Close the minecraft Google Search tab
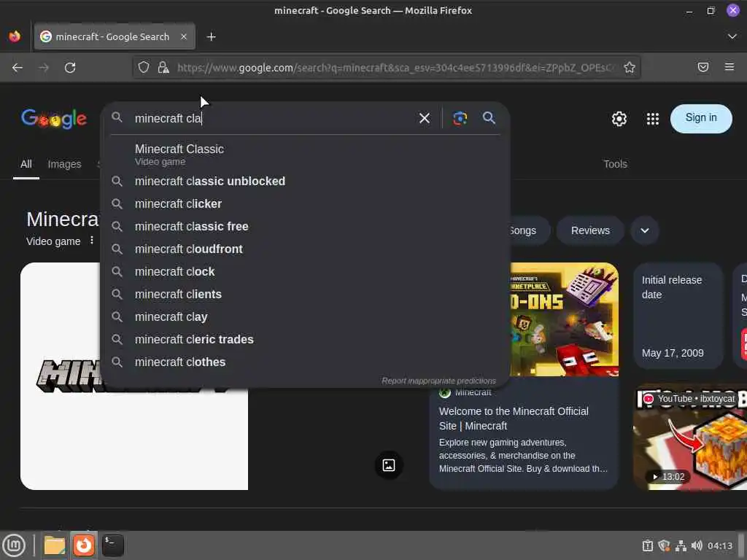The image size is (747, 560). click(x=183, y=36)
